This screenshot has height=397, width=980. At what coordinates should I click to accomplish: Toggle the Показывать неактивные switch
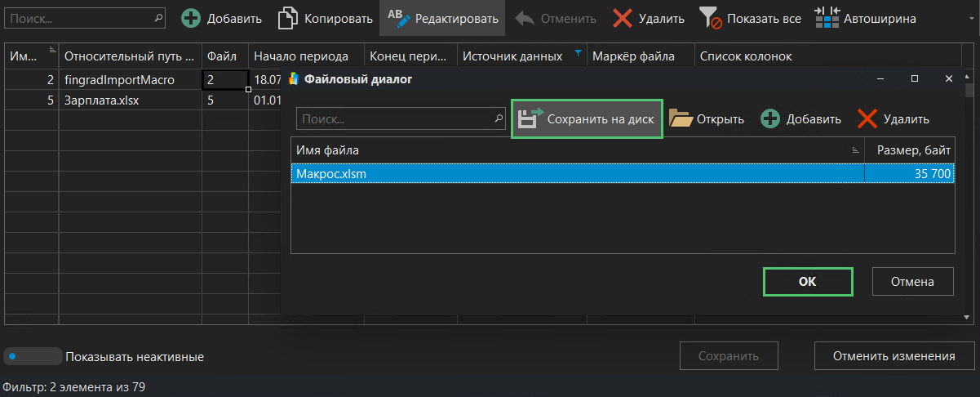(x=33, y=356)
